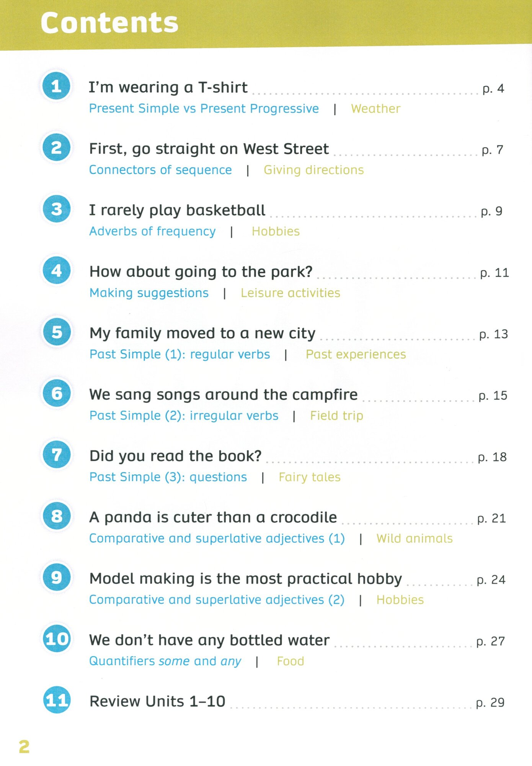Click page reference "p. 24"
532x766 pixels.
pyautogui.click(x=491, y=580)
